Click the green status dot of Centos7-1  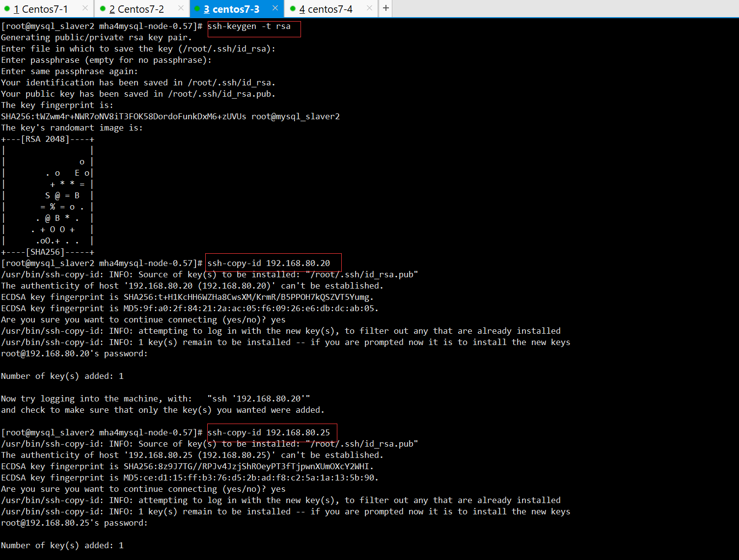[x=7, y=9]
